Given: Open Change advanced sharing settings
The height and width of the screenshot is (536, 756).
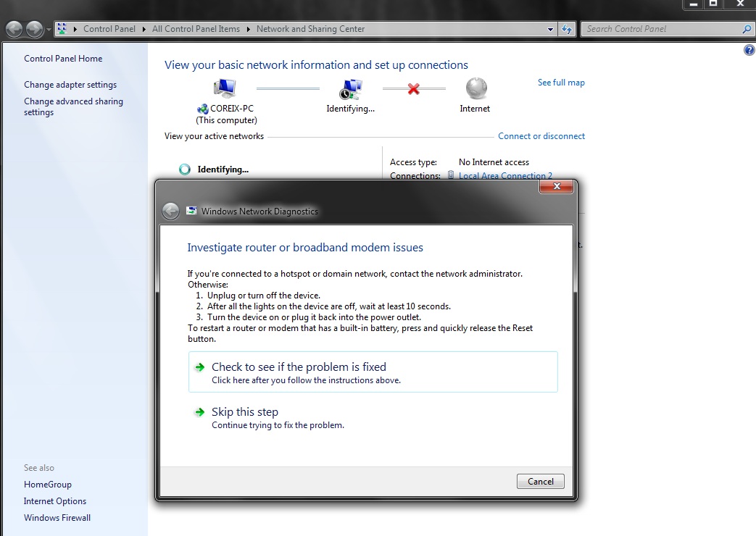Looking at the screenshot, I should click(73, 106).
